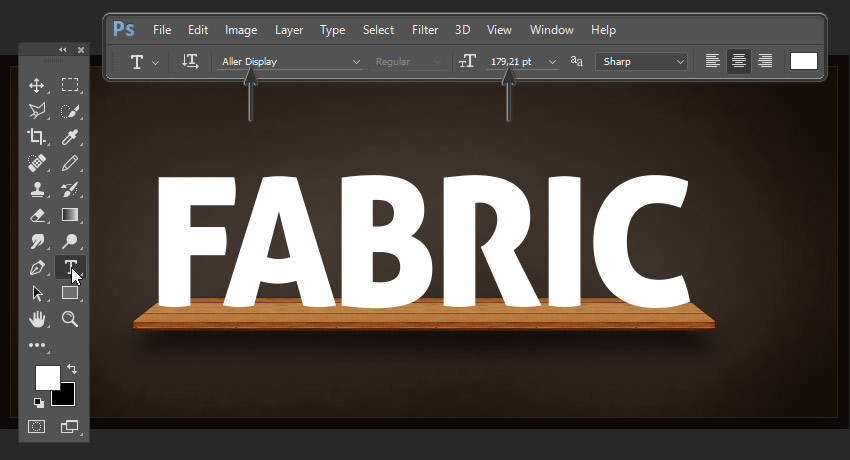This screenshot has width=850, height=460.
Task: Select the Clone Stamp tool
Action: coord(36,189)
